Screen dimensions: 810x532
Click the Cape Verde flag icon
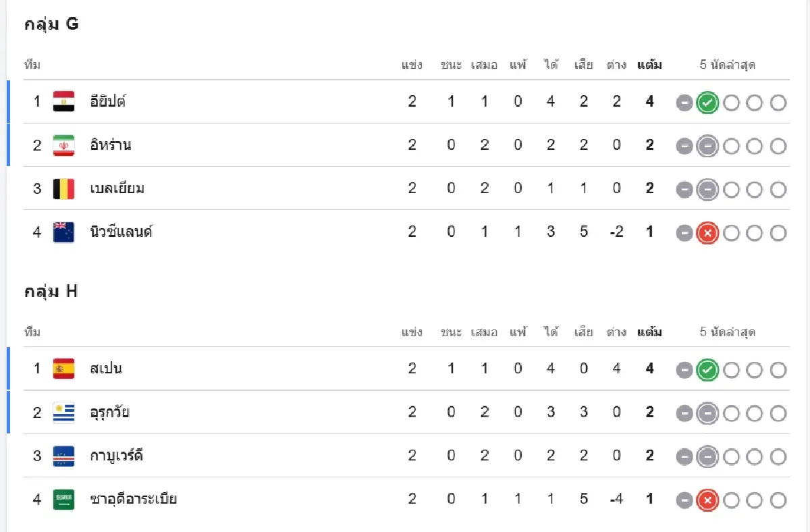[x=63, y=456]
